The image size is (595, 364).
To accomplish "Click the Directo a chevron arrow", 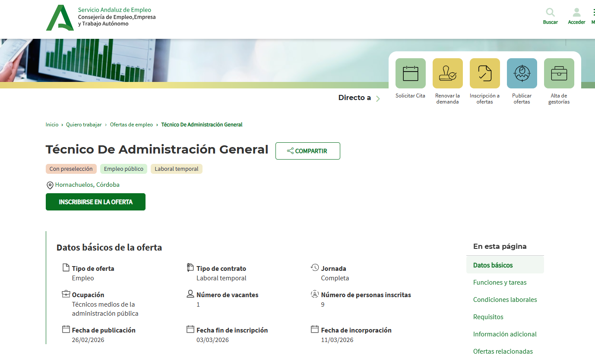I will pos(378,99).
